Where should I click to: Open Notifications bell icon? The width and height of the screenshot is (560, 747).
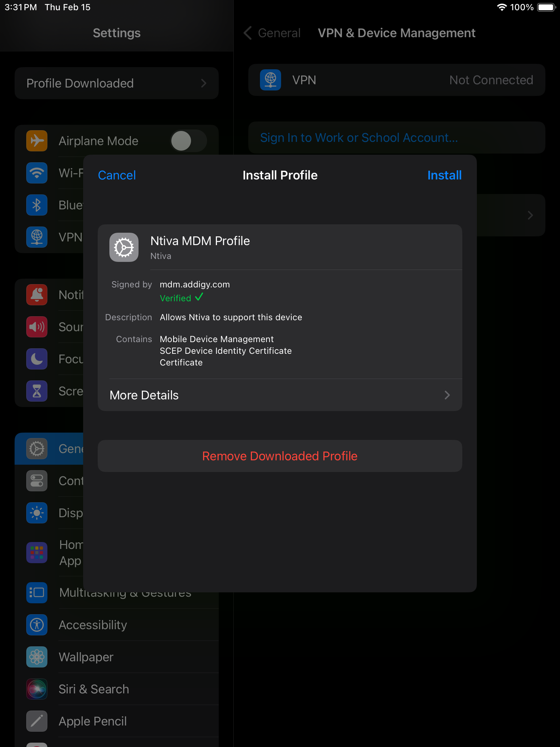coord(37,295)
